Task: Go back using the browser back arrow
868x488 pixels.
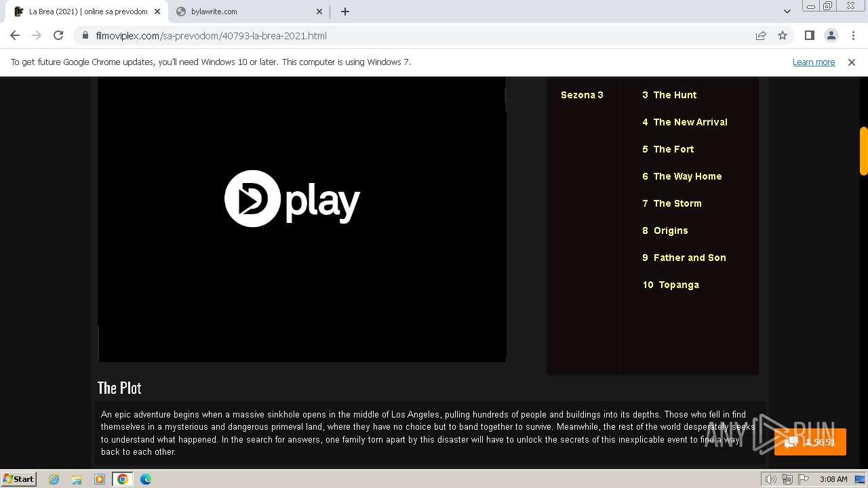Action: [x=15, y=35]
